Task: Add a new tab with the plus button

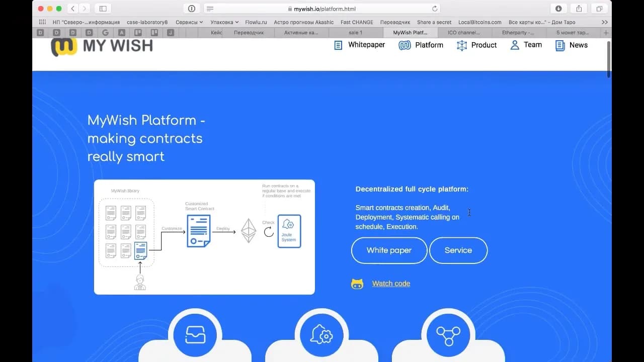Action: pyautogui.click(x=606, y=32)
